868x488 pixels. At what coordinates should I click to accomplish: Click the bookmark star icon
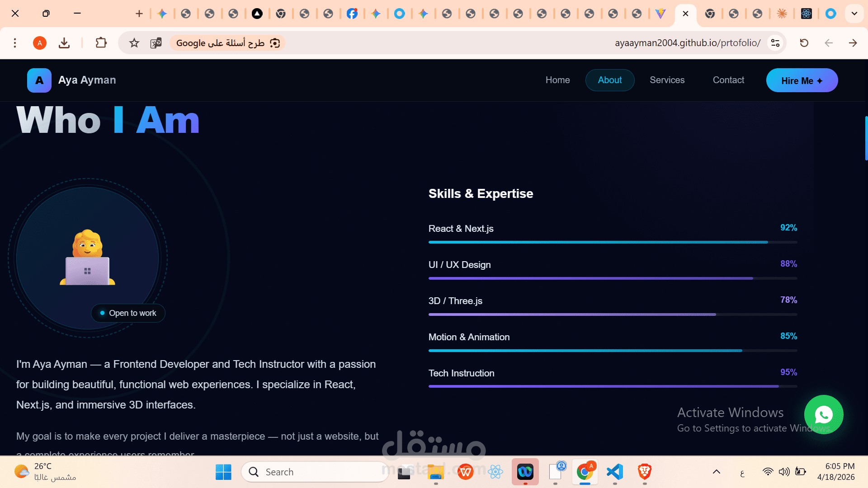pyautogui.click(x=134, y=43)
